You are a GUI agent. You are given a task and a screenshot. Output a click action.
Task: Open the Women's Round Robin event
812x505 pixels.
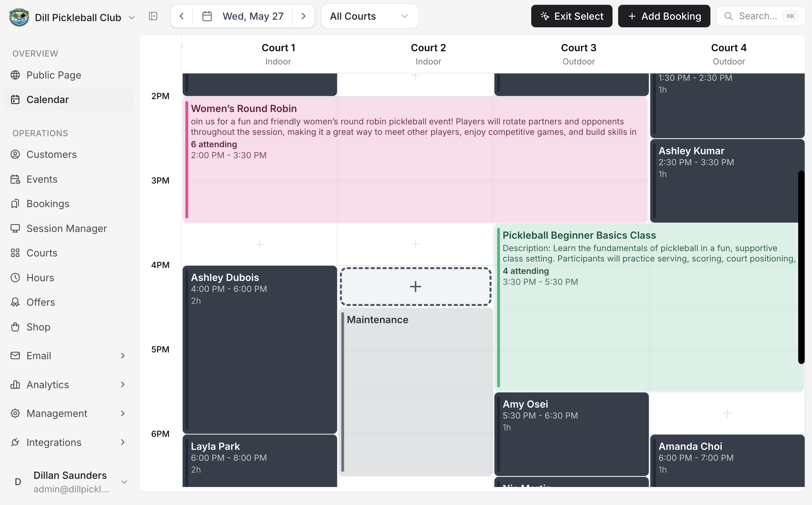click(x=415, y=160)
